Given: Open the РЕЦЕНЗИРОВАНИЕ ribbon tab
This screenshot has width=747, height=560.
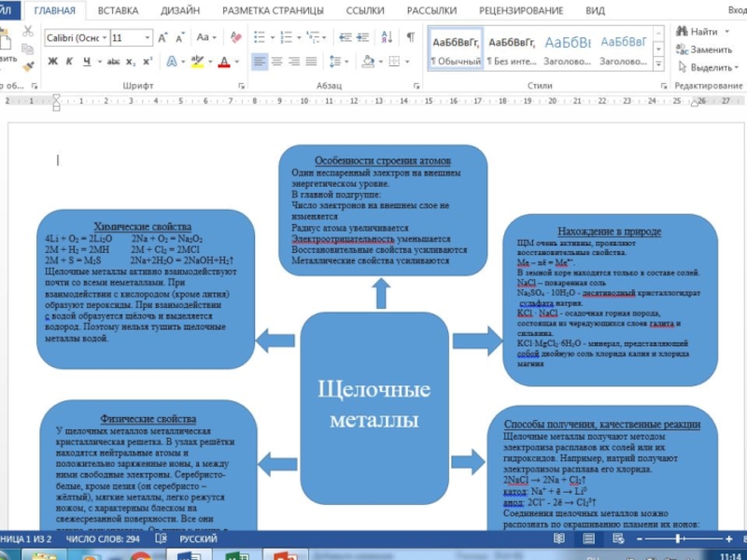Looking at the screenshot, I should [x=521, y=10].
